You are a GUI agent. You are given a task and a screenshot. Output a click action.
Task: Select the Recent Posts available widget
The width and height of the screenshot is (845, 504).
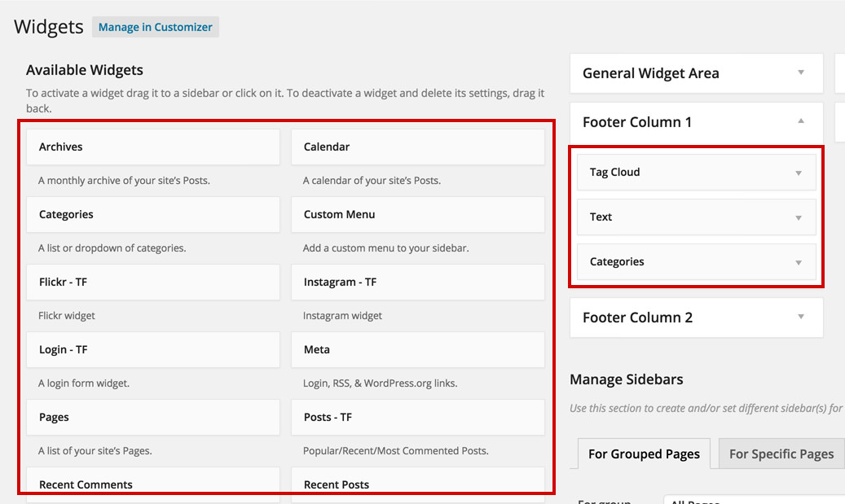click(x=418, y=484)
